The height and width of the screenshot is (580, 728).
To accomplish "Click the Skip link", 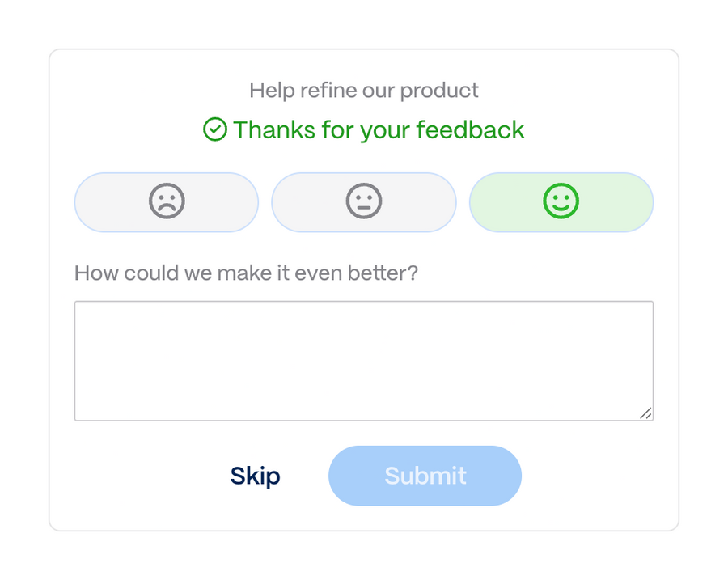I will click(x=256, y=476).
